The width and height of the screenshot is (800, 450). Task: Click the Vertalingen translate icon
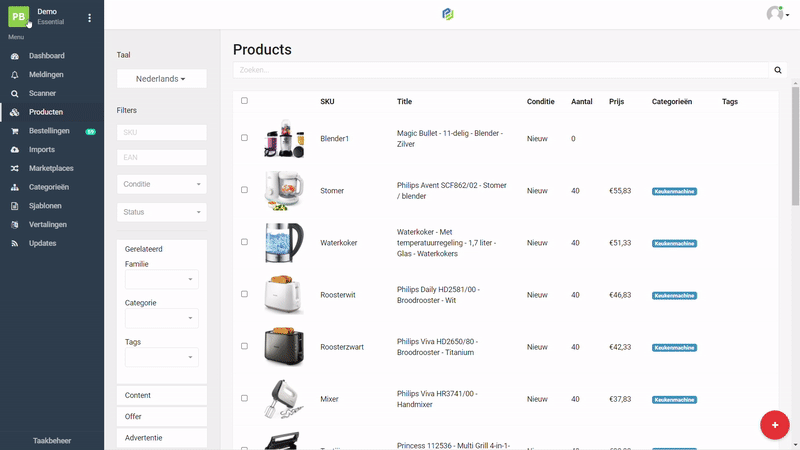[15, 224]
